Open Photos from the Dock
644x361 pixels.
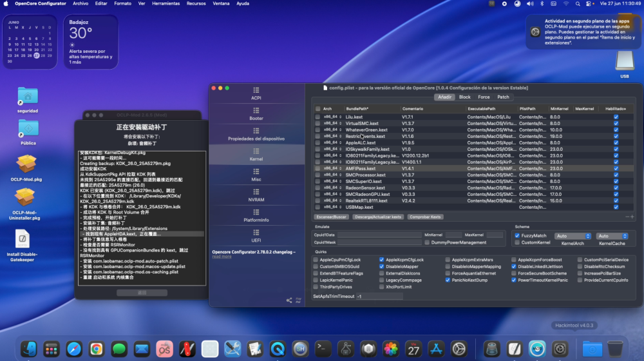click(x=391, y=349)
